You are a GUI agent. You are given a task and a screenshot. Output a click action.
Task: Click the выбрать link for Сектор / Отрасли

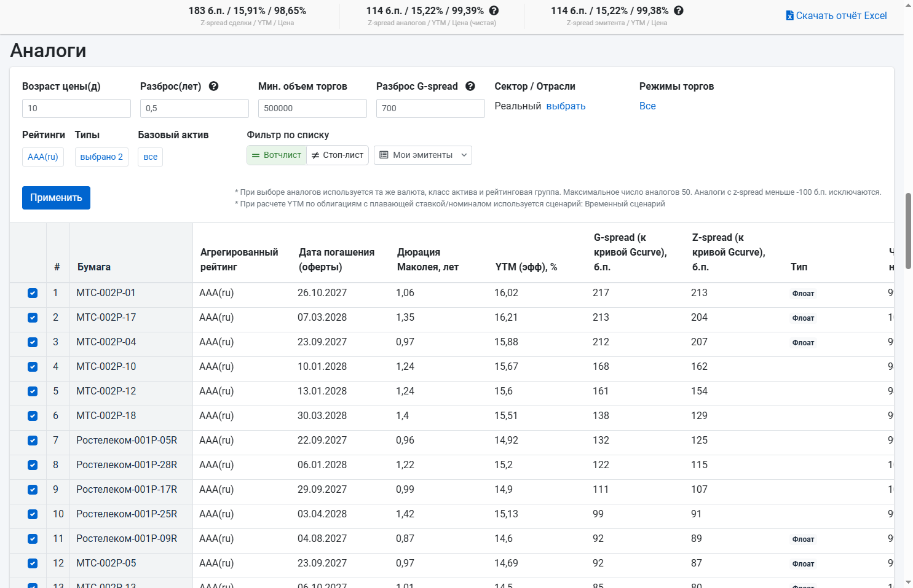pos(566,106)
